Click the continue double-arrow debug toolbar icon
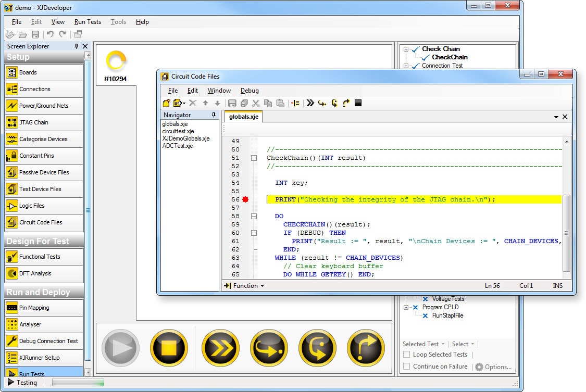 coord(310,103)
